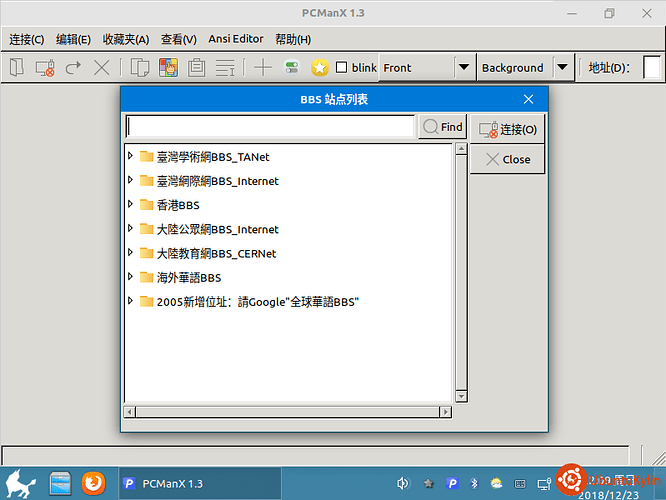Open the Front color combo box
This screenshot has width=666, height=500.
[428, 68]
